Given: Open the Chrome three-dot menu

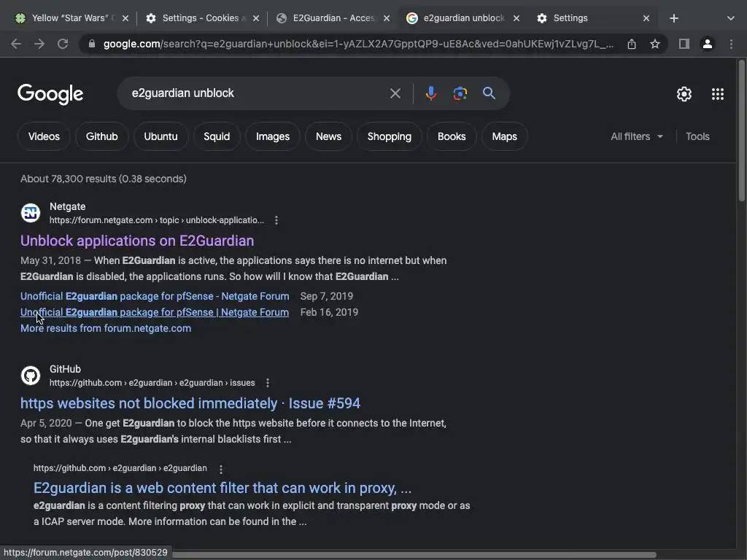Looking at the screenshot, I should click(731, 44).
